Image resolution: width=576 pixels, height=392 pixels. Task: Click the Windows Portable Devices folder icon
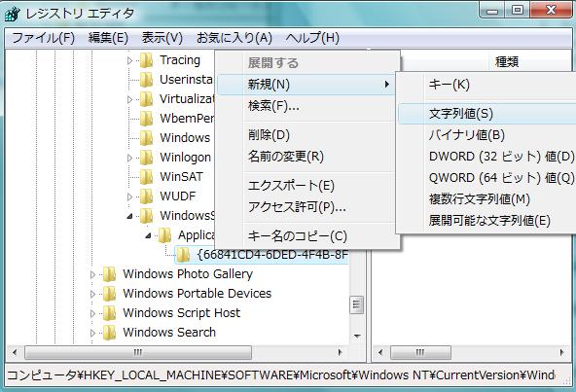[x=110, y=294]
